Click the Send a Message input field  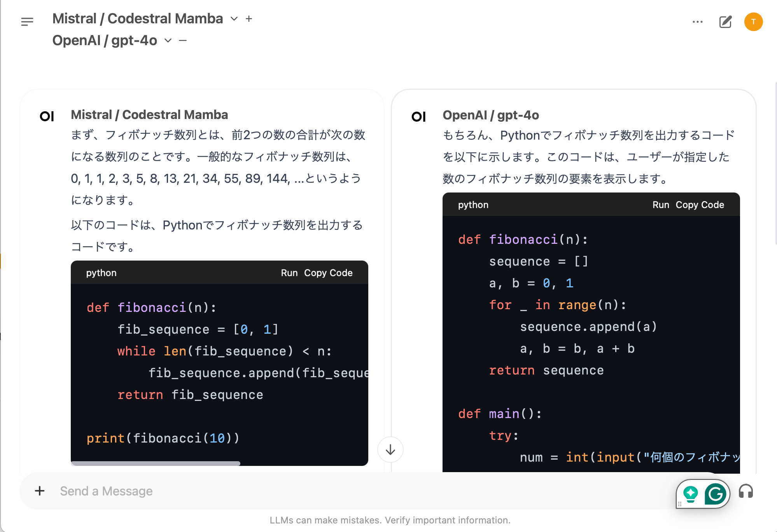point(156,491)
